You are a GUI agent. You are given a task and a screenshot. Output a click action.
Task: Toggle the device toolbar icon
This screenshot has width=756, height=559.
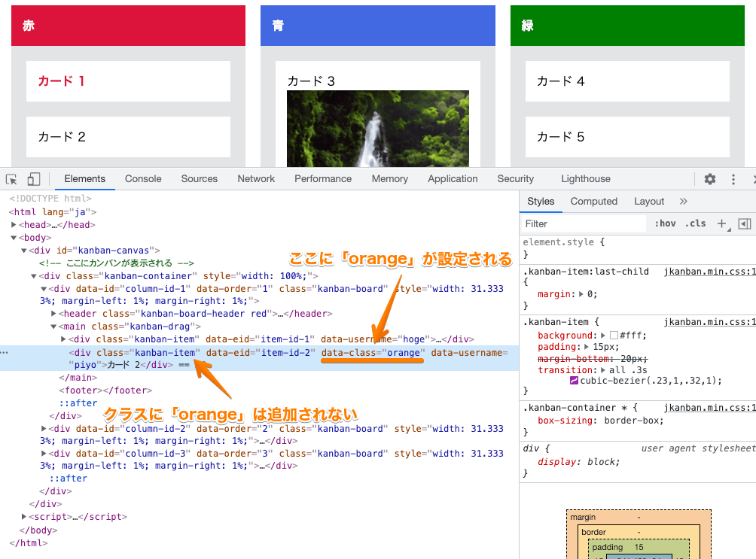(x=33, y=179)
